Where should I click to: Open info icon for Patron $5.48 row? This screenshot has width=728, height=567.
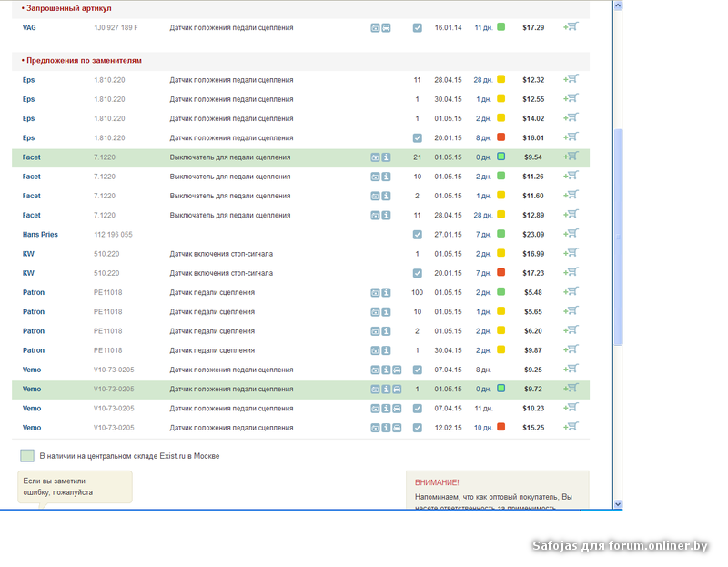coord(386,293)
